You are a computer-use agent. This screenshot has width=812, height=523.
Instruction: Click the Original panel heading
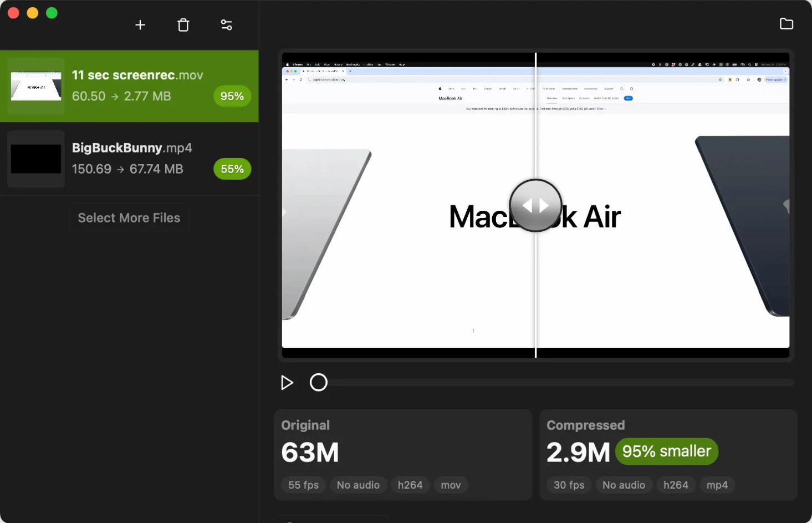[x=305, y=425]
